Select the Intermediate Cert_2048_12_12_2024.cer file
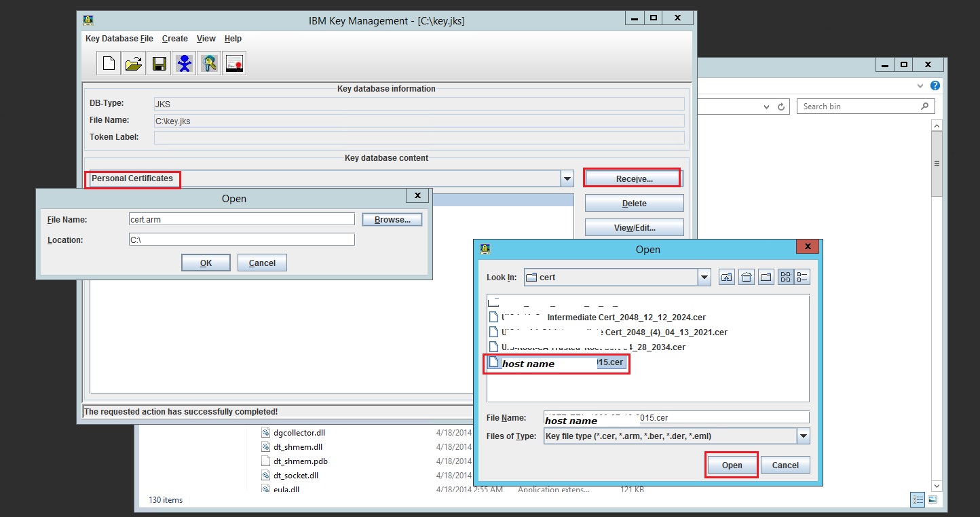 tap(598, 317)
